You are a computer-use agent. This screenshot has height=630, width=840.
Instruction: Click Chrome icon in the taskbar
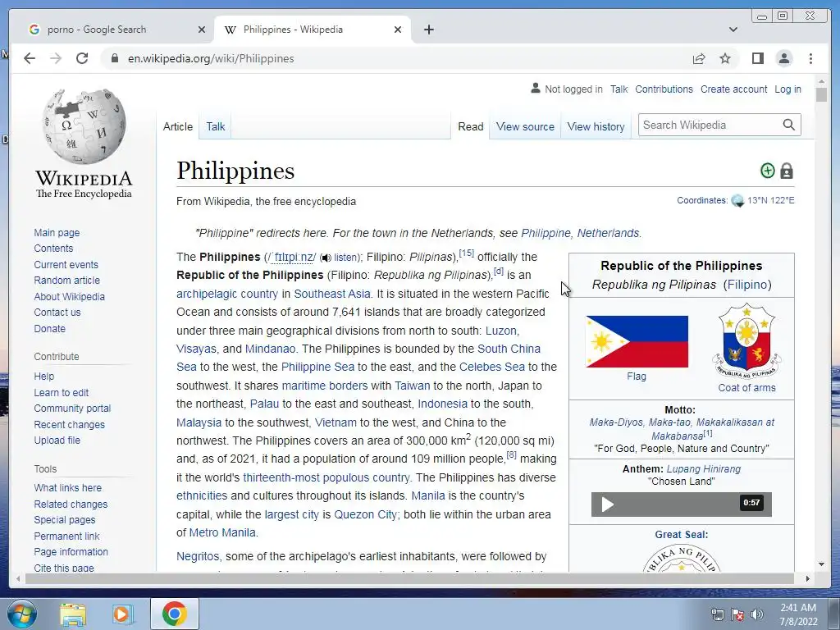coord(175,614)
